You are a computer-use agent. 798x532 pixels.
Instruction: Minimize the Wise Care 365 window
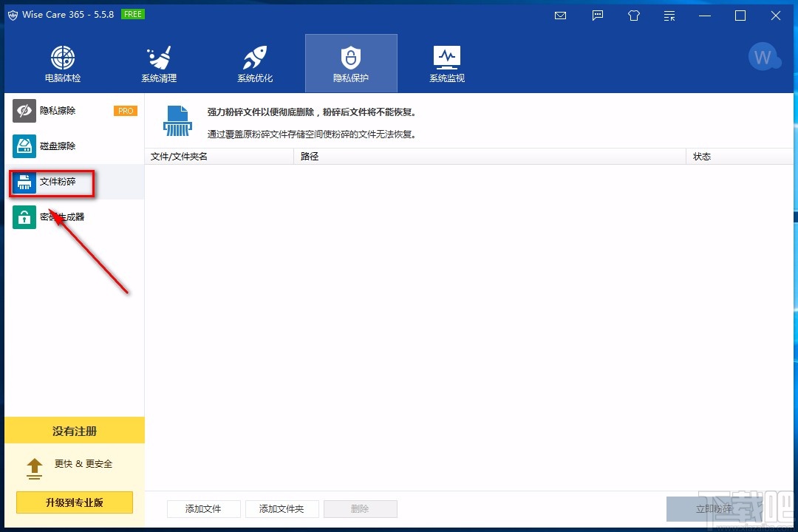pyautogui.click(x=705, y=16)
